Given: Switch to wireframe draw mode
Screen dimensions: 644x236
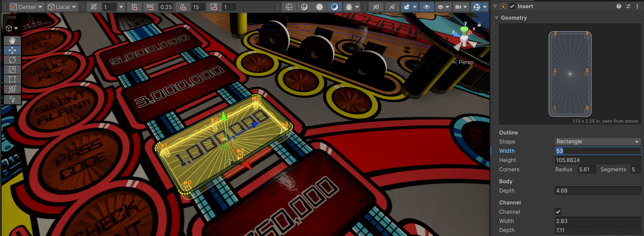Looking at the screenshot, I should click(x=289, y=7).
